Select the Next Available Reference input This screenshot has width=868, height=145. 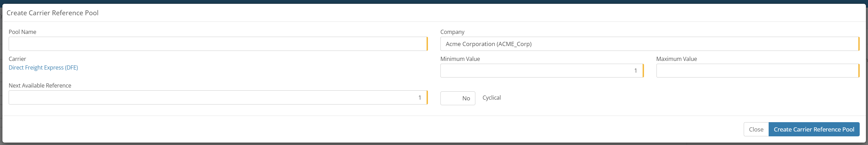(217, 98)
